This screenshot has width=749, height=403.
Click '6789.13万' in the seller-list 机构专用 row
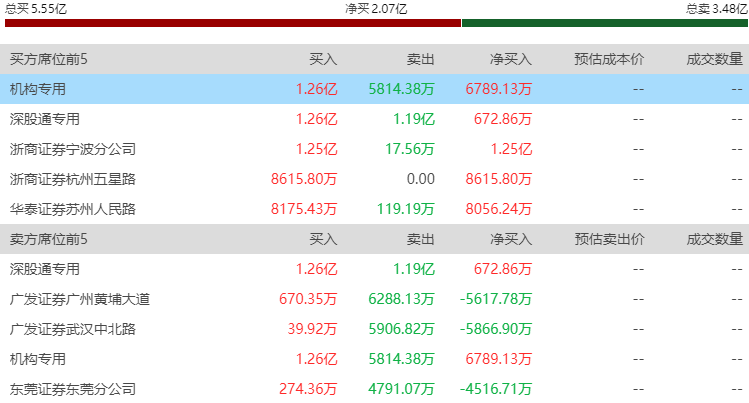coord(499,359)
